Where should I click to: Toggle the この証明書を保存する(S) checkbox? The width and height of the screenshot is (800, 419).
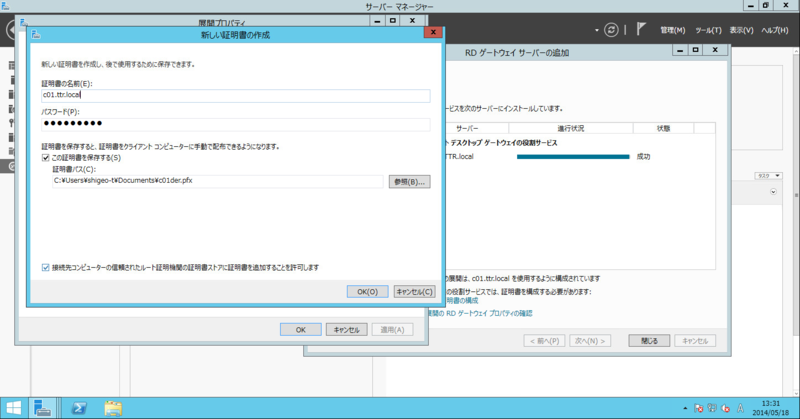[x=45, y=158]
